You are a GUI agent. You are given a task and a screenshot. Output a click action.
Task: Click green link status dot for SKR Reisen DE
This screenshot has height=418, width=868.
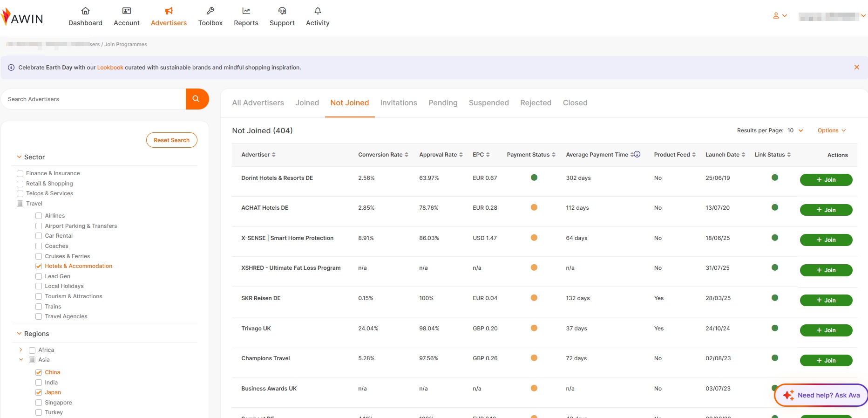point(775,298)
